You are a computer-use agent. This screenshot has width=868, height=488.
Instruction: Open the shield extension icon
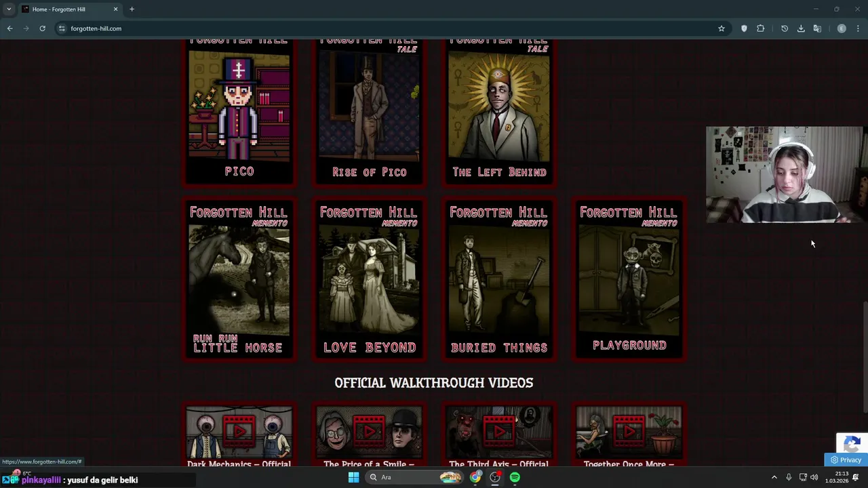pyautogui.click(x=744, y=28)
